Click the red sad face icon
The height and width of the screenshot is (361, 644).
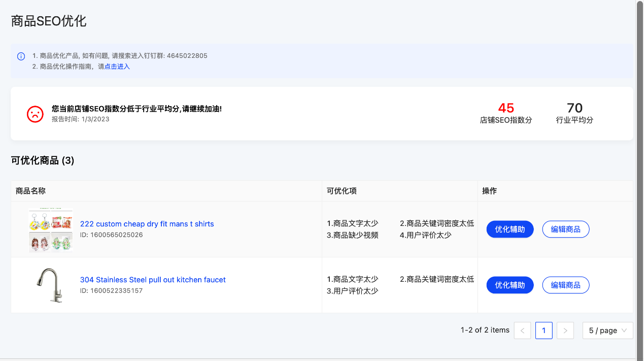35,113
